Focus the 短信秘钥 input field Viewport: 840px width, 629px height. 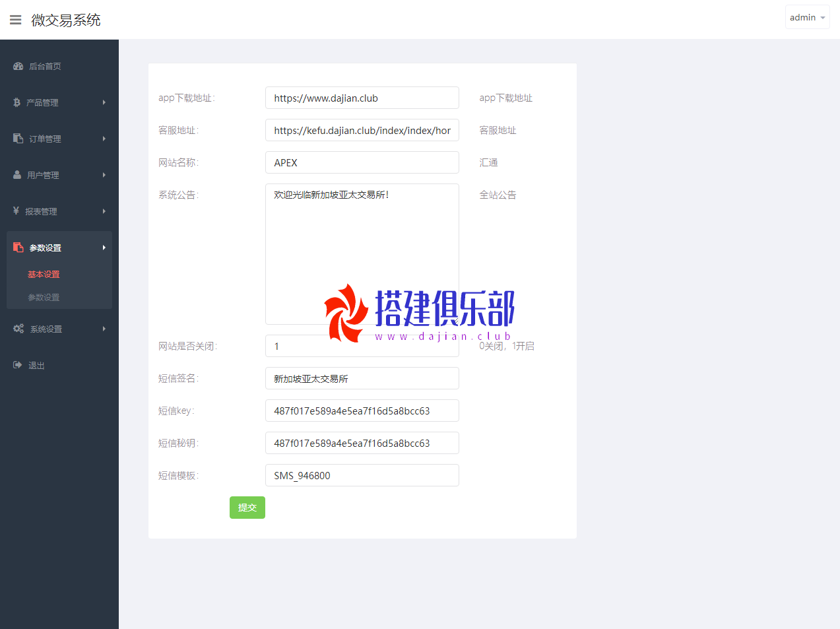pyautogui.click(x=362, y=443)
